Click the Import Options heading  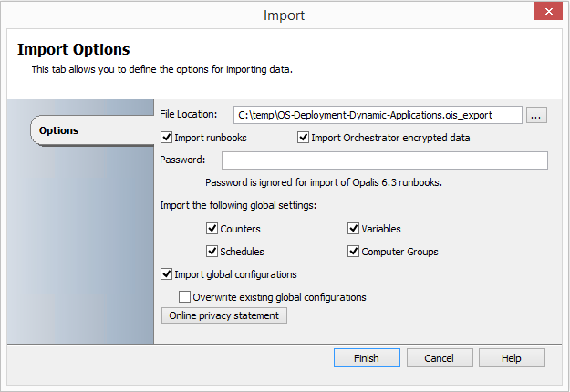pos(74,50)
